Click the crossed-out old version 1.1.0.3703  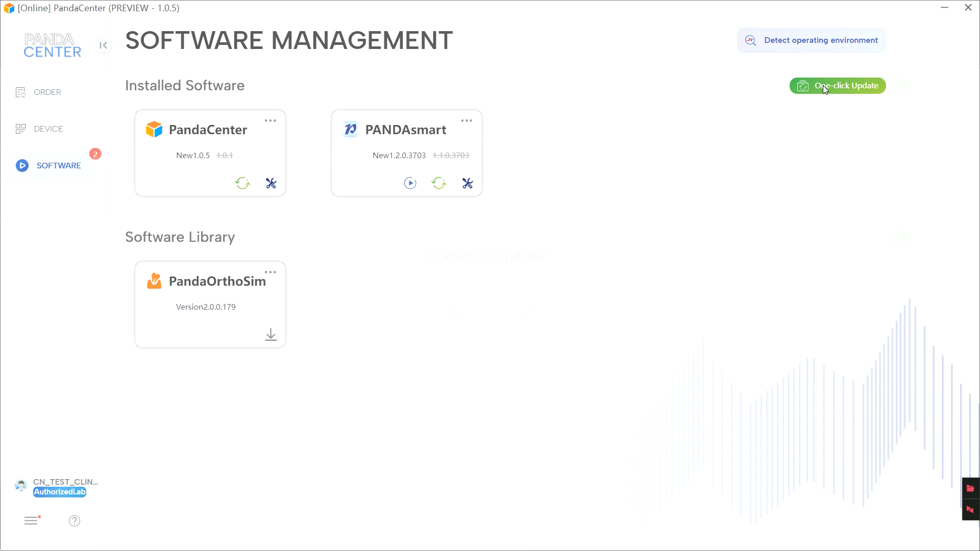(x=451, y=156)
